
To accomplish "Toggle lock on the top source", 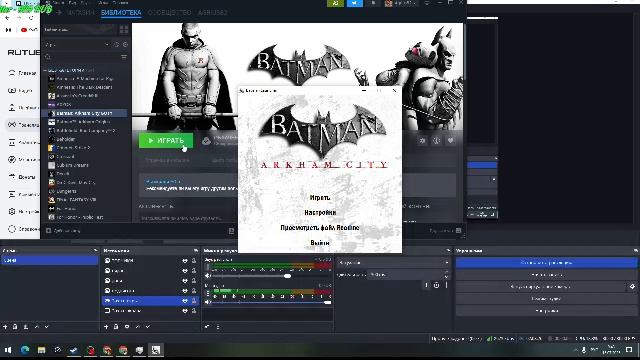I will coord(194,260).
